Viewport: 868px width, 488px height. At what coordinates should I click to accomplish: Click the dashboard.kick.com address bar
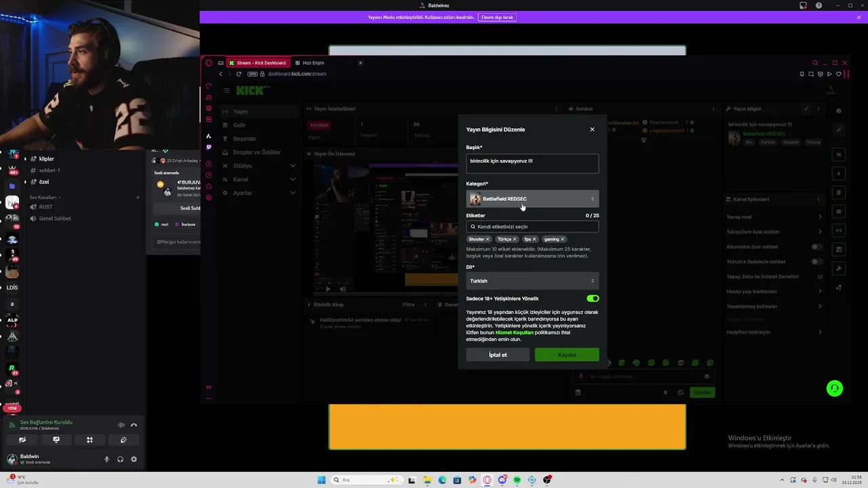[x=296, y=74]
